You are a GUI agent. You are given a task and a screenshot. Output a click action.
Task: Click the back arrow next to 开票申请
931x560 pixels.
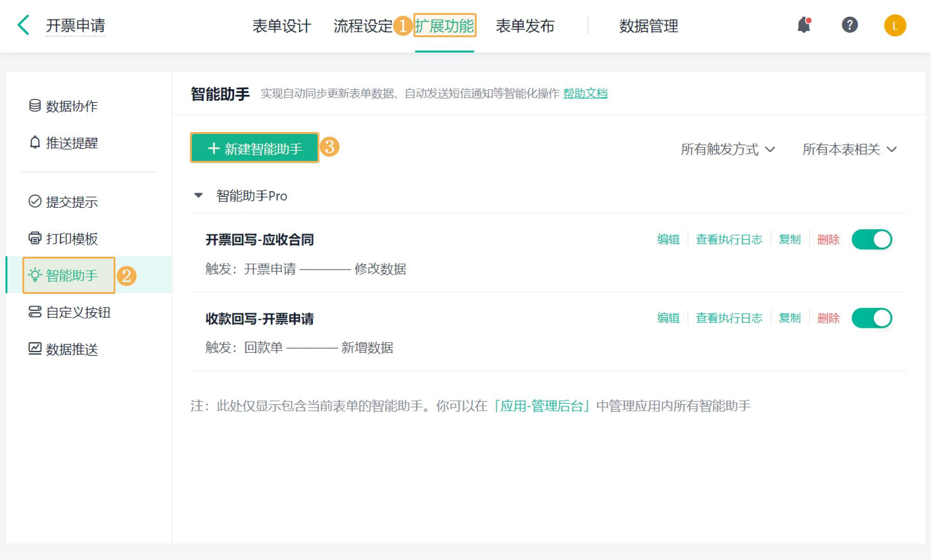click(x=23, y=25)
